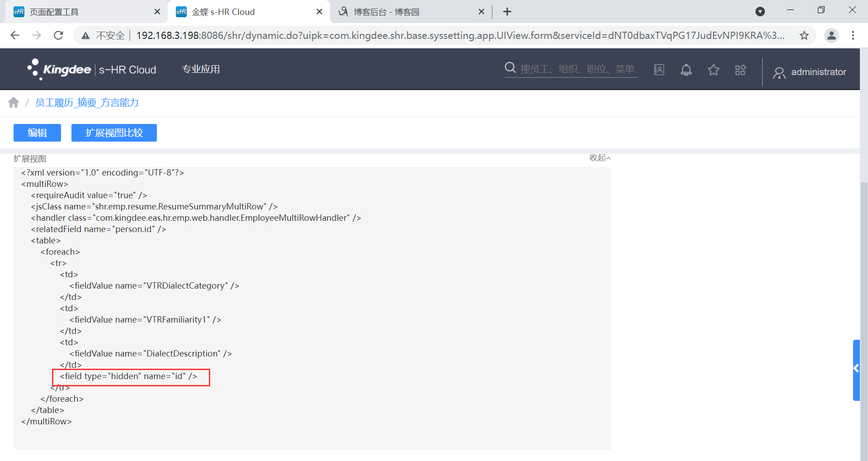Open the search magnifier icon

pos(510,68)
